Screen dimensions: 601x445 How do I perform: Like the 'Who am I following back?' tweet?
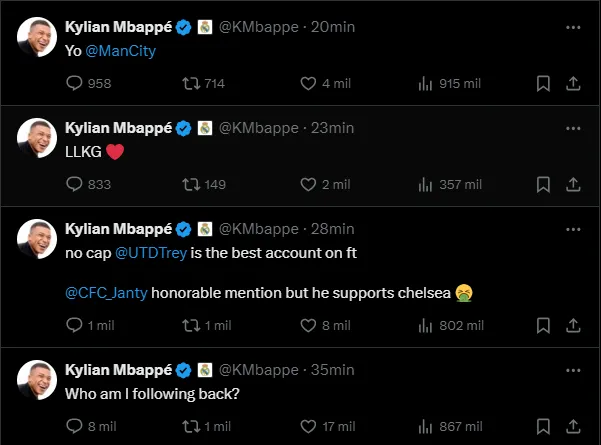(x=308, y=426)
